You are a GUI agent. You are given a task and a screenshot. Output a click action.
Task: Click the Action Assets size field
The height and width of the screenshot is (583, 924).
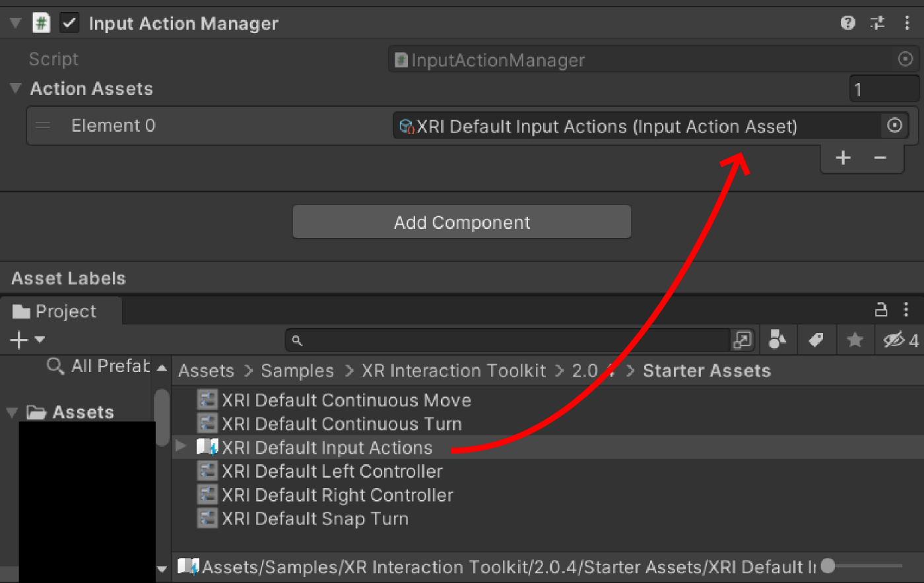pos(884,89)
